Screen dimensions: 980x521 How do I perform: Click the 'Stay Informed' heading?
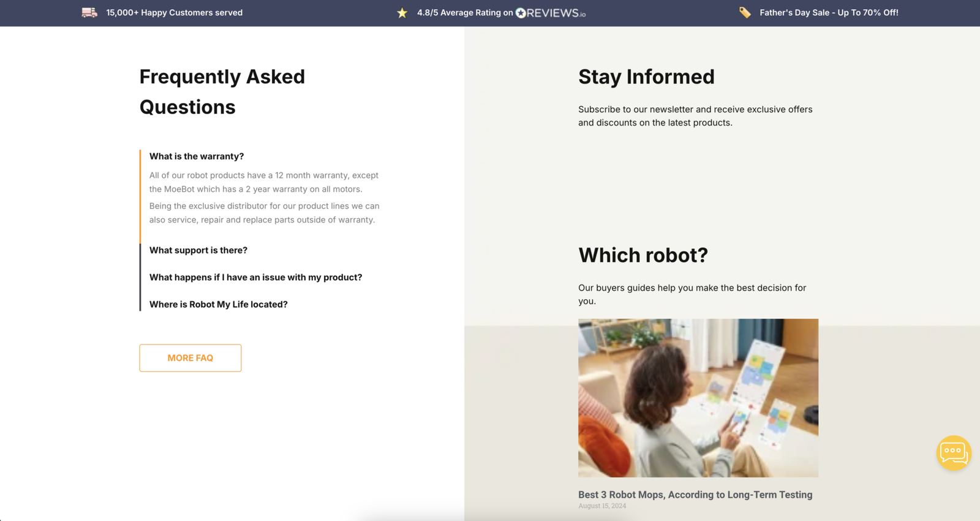(x=646, y=77)
